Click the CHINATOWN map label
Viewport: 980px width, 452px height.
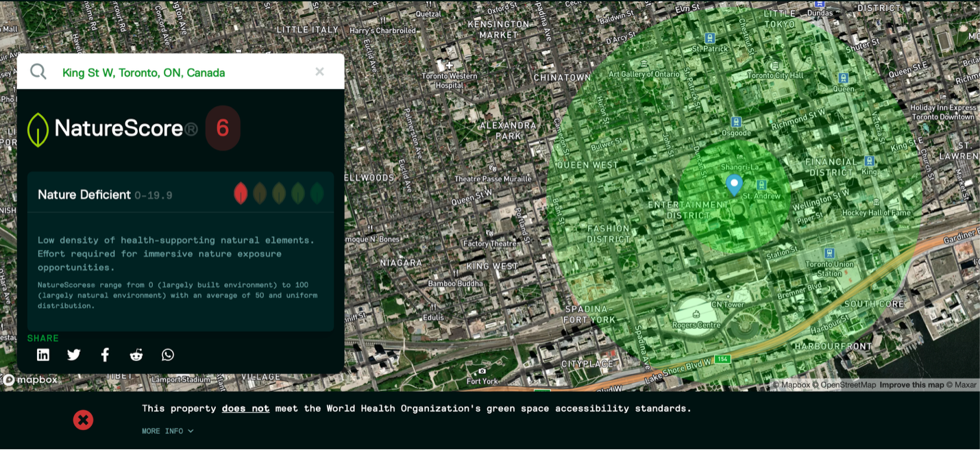(x=562, y=77)
